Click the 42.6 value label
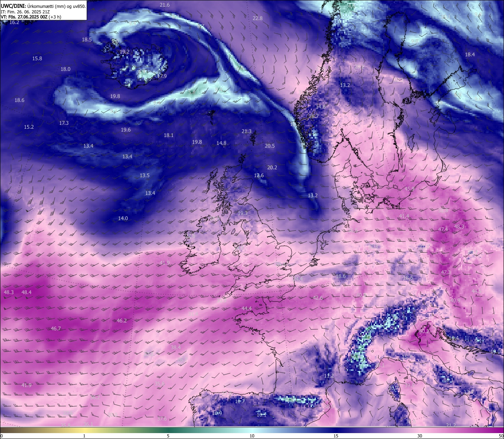This screenshot has height=439, width=504. pyautogui.click(x=318, y=298)
